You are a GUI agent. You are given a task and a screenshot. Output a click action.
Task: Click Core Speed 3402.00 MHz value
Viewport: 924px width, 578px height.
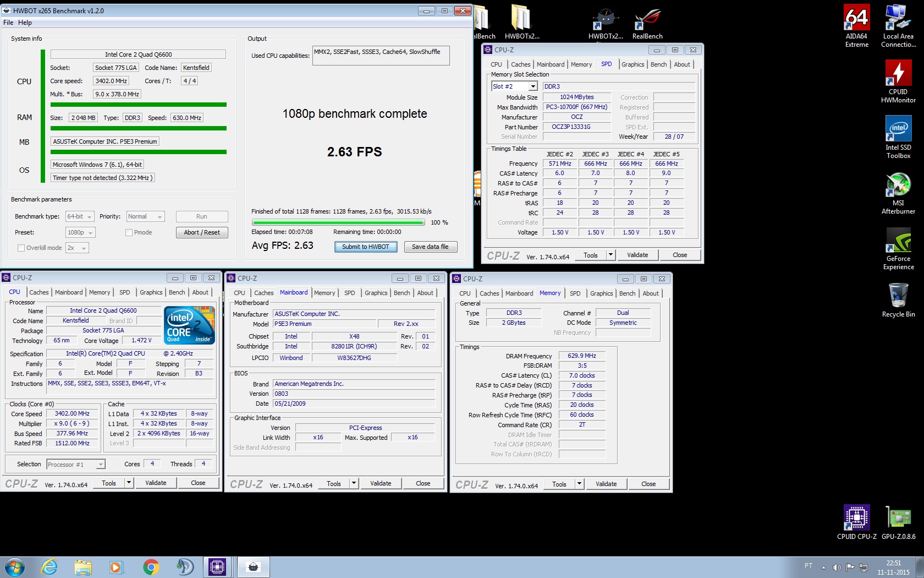point(72,413)
